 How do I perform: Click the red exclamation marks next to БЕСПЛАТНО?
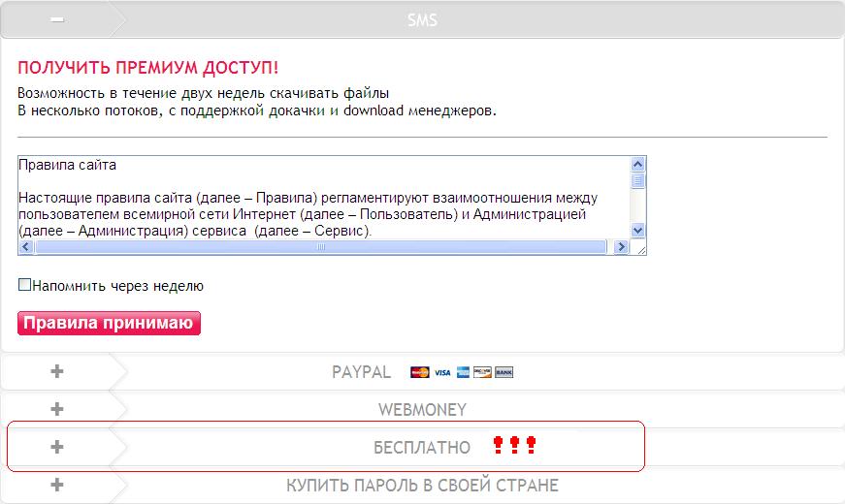514,446
